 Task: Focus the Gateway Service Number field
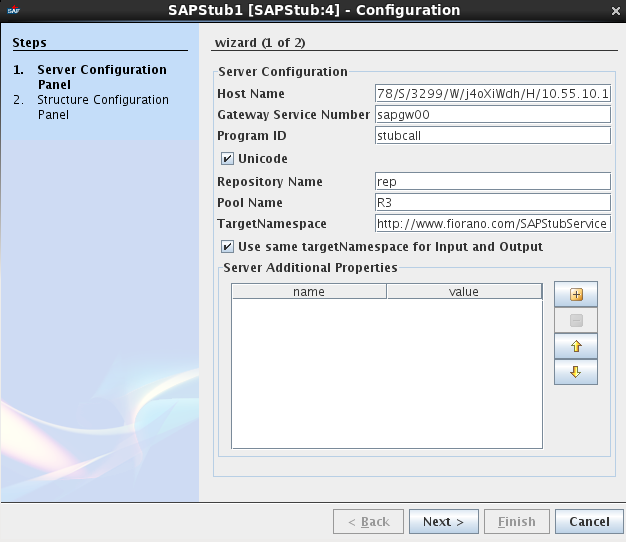tap(493, 115)
